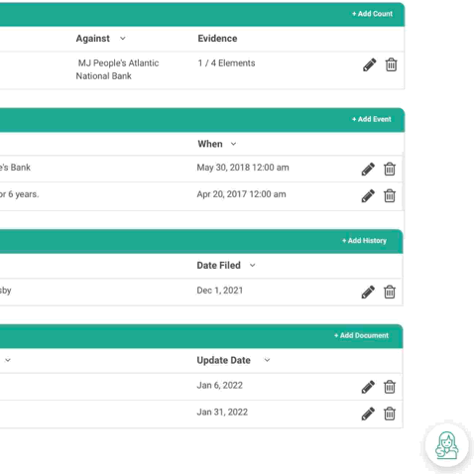Image resolution: width=476 pixels, height=474 pixels.
Task: Delete the May 30, 2018 event
Action: click(x=390, y=169)
